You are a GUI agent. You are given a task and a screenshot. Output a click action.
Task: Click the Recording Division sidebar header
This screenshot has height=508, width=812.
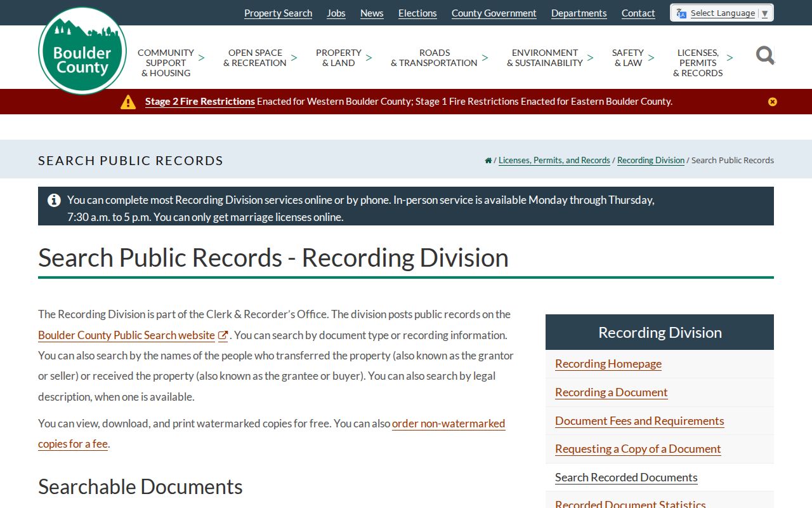click(x=660, y=332)
